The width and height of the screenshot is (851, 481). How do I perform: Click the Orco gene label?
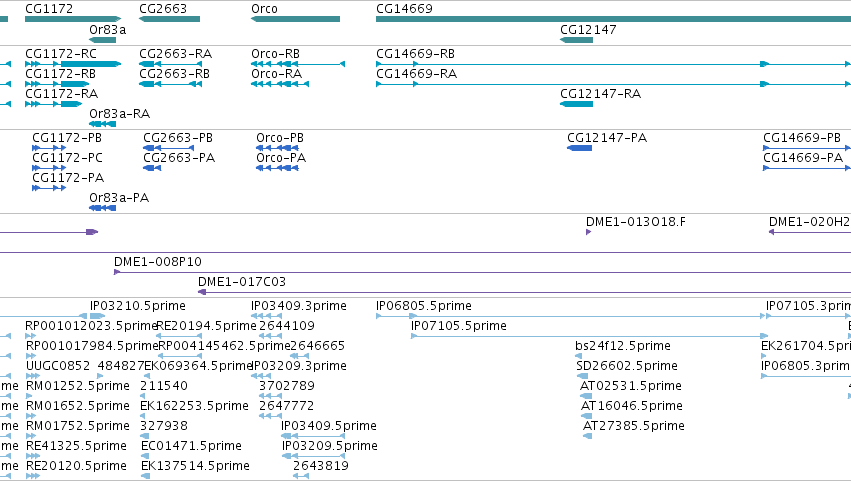click(x=264, y=9)
